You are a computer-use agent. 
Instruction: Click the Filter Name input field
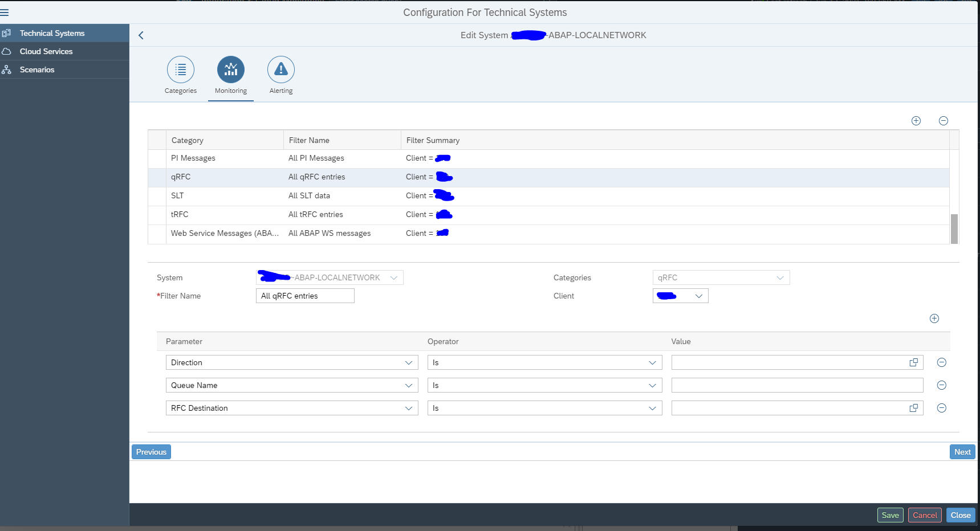pos(305,296)
